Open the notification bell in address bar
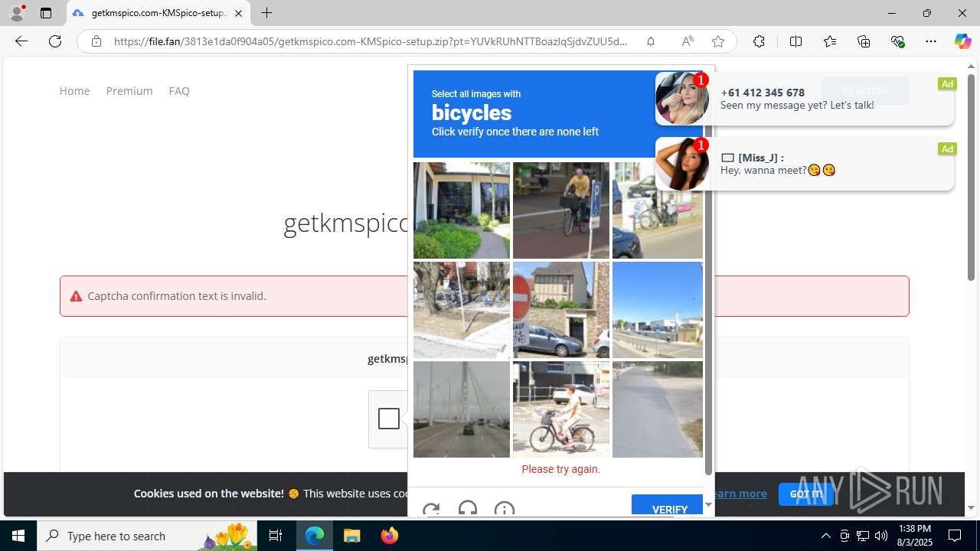Screen dimensions: 980x551 coord(650,41)
